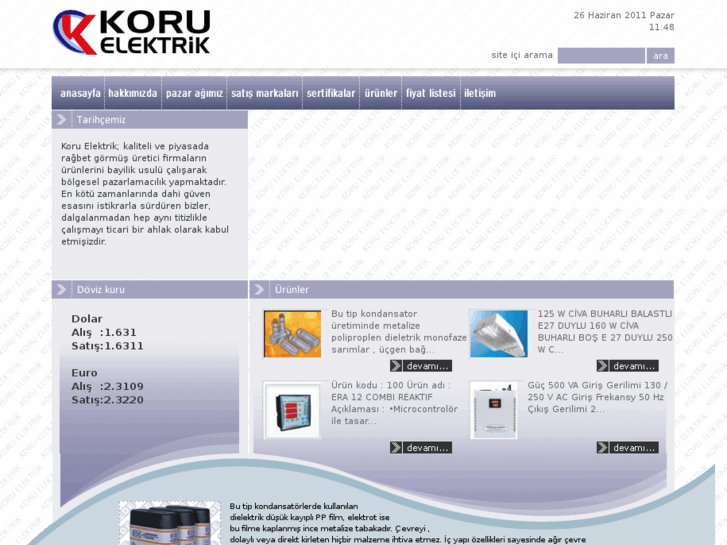Click the site search input field

coord(601,56)
